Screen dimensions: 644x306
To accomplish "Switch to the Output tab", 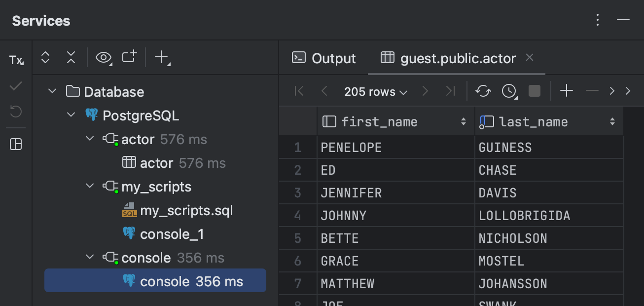I will coord(324,58).
